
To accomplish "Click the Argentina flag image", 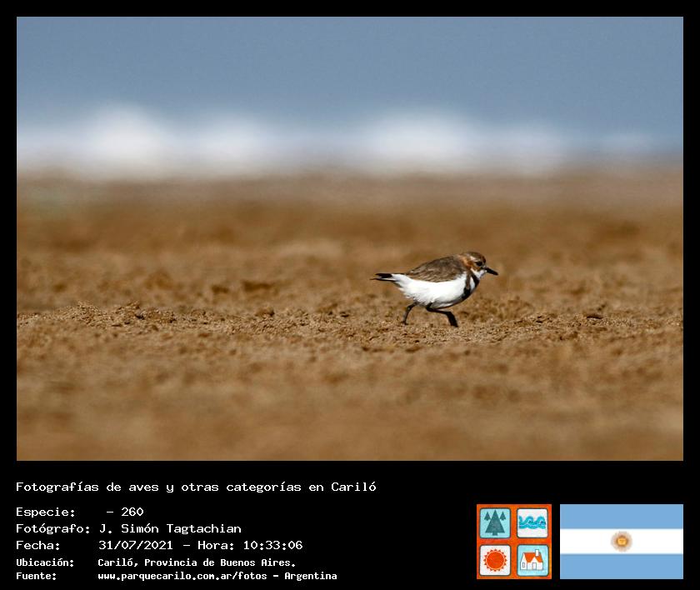I will click(621, 542).
